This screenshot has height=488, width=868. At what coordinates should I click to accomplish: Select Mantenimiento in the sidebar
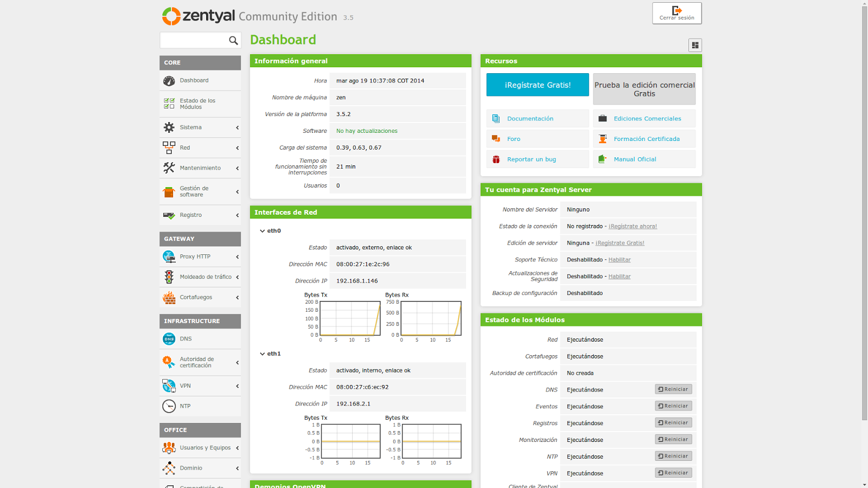click(x=200, y=168)
